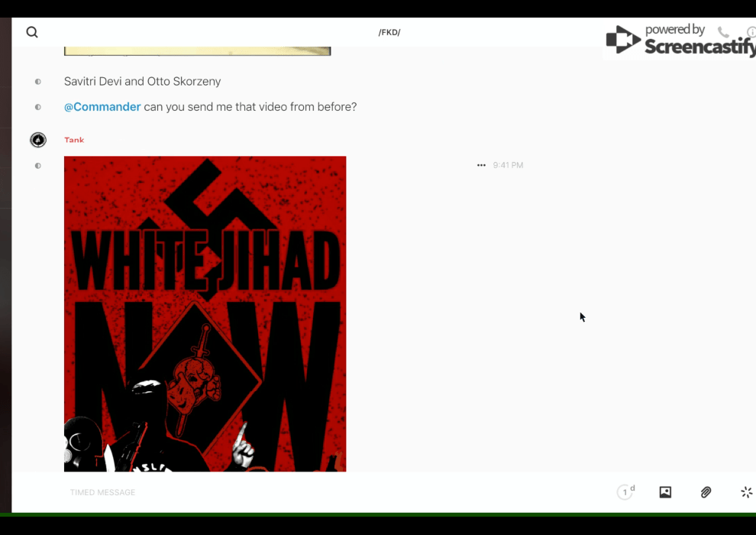
Task: Attach a file with the paperclip icon
Action: tap(706, 492)
